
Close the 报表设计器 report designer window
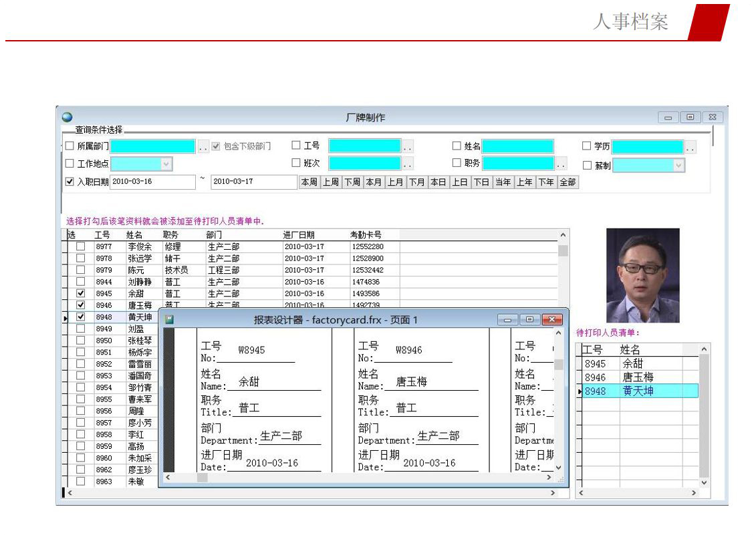551,320
